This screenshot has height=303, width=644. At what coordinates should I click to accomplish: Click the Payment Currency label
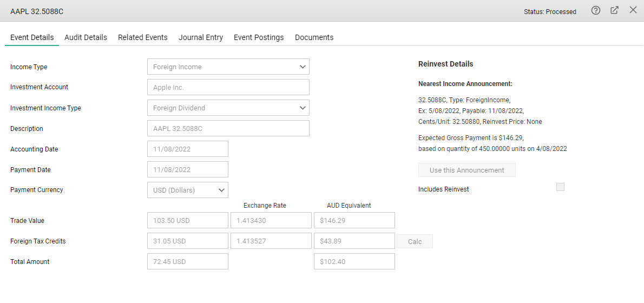point(37,190)
